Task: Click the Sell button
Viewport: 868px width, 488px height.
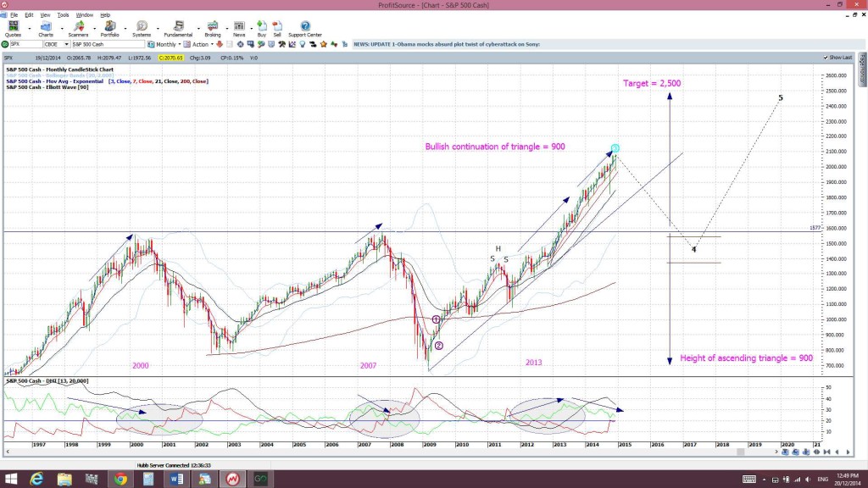Action: pyautogui.click(x=277, y=29)
